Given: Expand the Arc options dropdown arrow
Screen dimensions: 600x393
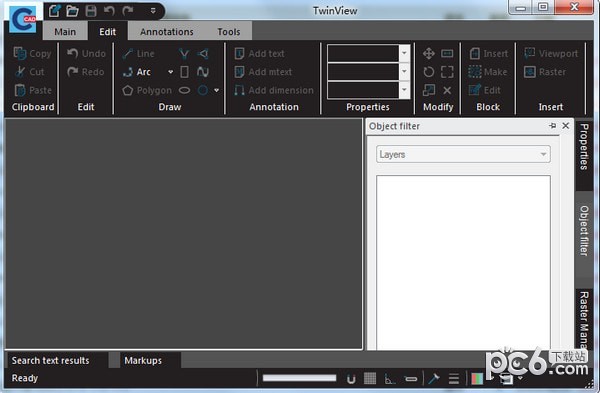Looking at the screenshot, I should point(170,72).
